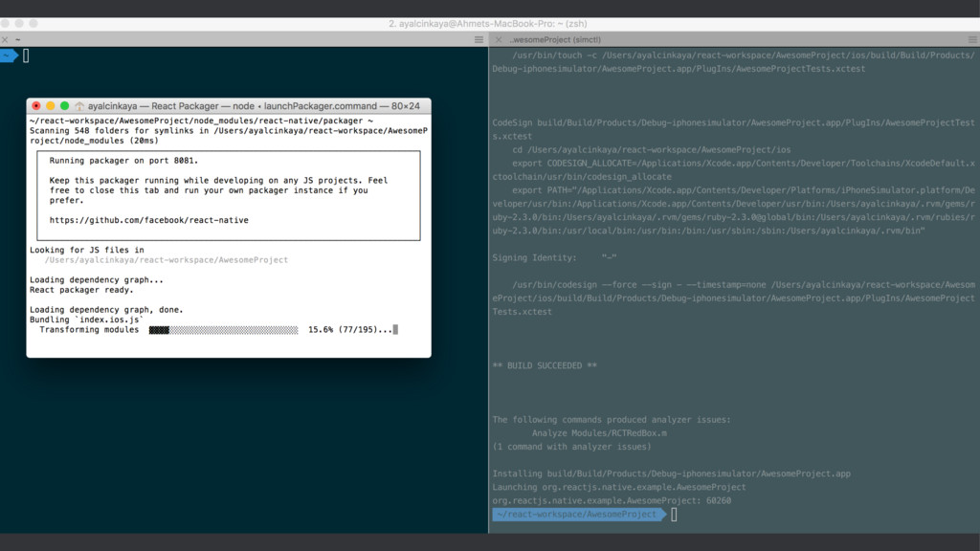The image size is (980, 551).
Task: Open the github.com/facebook/react-native URL
Action: coord(148,220)
